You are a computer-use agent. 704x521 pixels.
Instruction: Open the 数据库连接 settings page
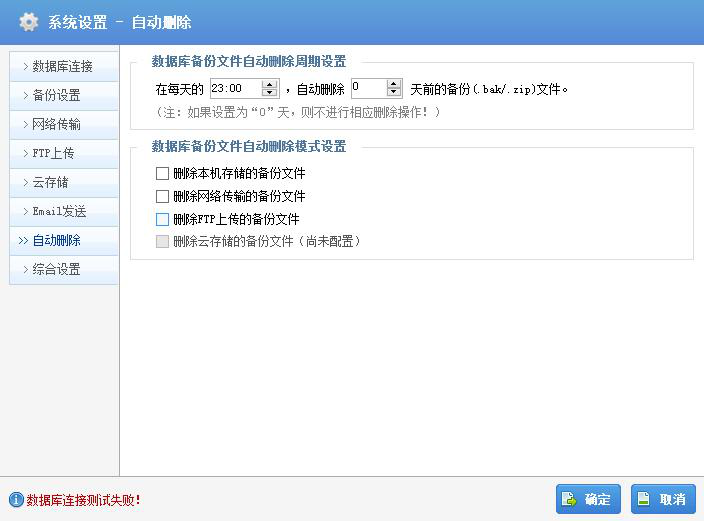point(64,66)
